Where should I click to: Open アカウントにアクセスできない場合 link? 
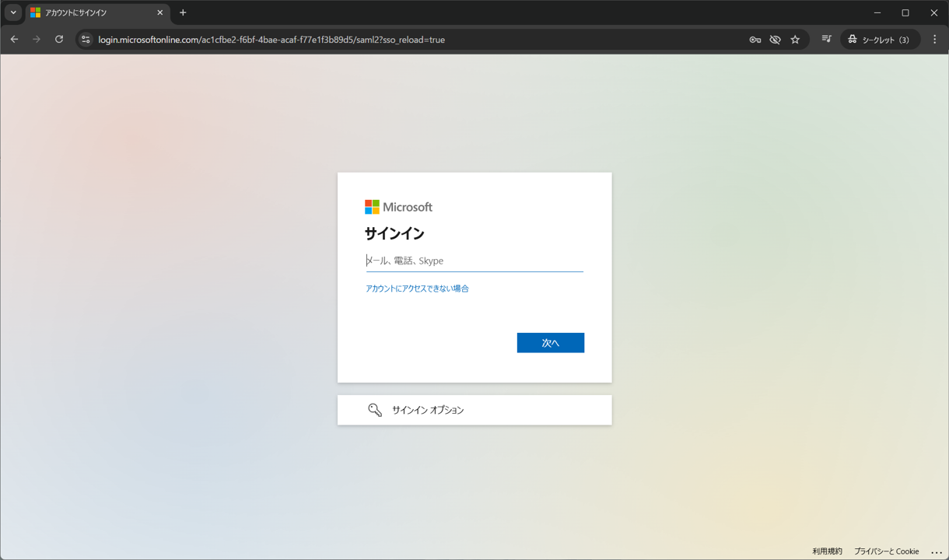(x=417, y=289)
